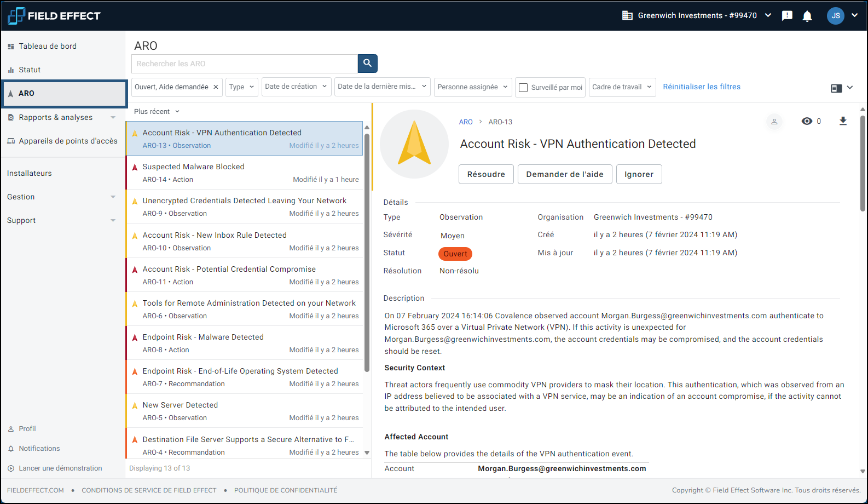
Task: Open the Type filter dropdown
Action: (x=241, y=87)
